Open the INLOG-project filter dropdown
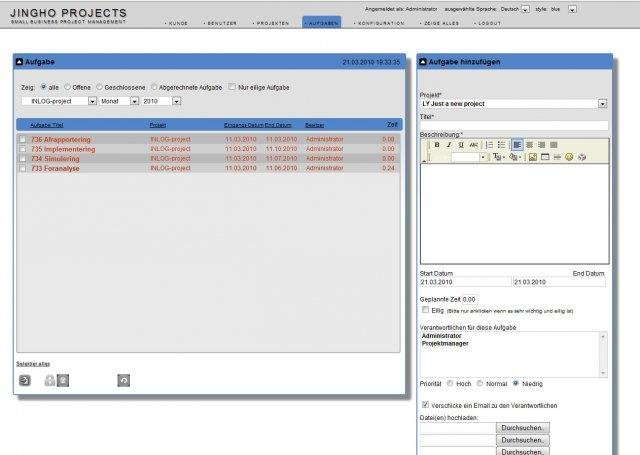The width and height of the screenshot is (640, 455). coord(92,101)
